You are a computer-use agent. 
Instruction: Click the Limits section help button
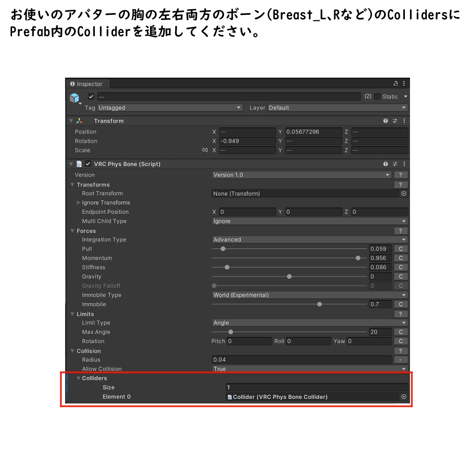(x=401, y=314)
